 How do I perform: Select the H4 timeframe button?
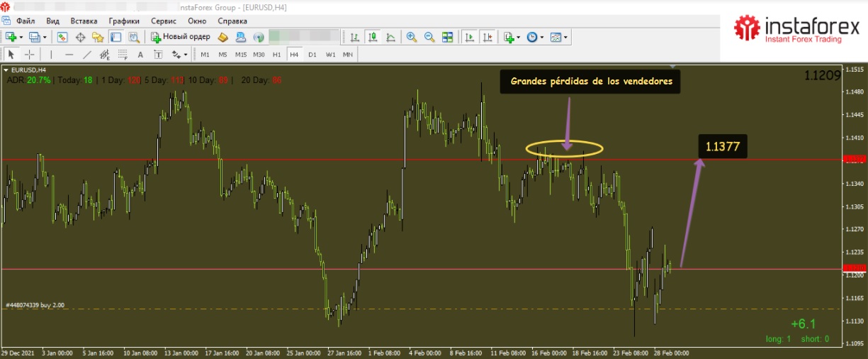[x=294, y=54]
